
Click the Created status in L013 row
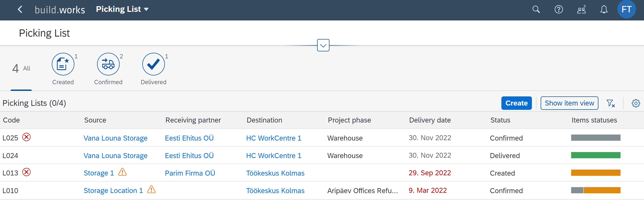(x=502, y=173)
